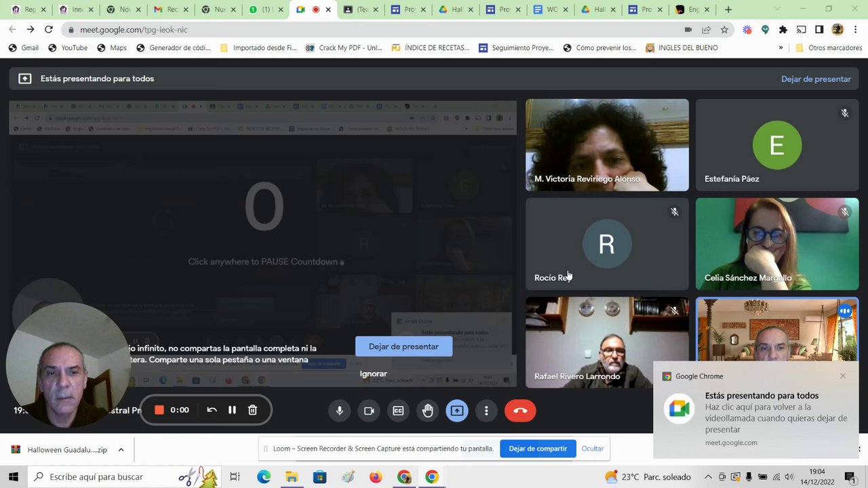Screen dimensions: 868x488
Task: Open the Chrome cast media icon
Action: click(801, 30)
